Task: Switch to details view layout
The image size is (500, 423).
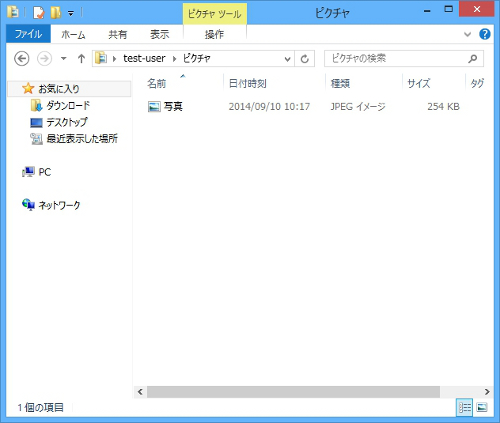Action: tap(464, 407)
